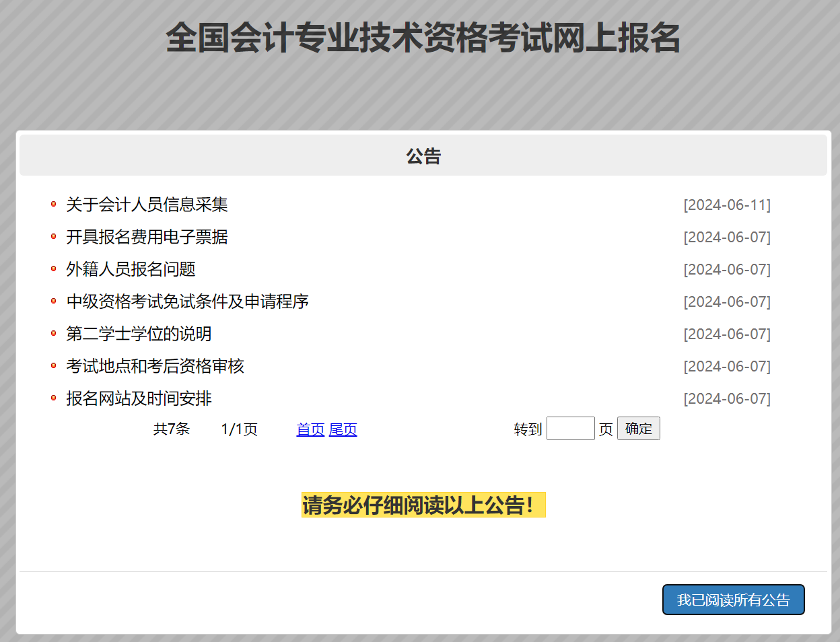
Task: Click the bullet icon beside 报名网站及时间安排
Action: [x=54, y=398]
